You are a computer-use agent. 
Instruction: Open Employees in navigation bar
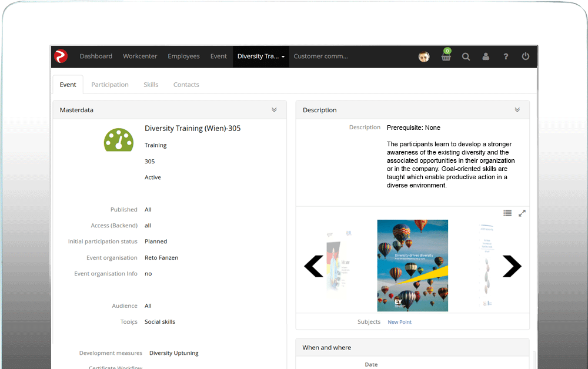pos(183,56)
